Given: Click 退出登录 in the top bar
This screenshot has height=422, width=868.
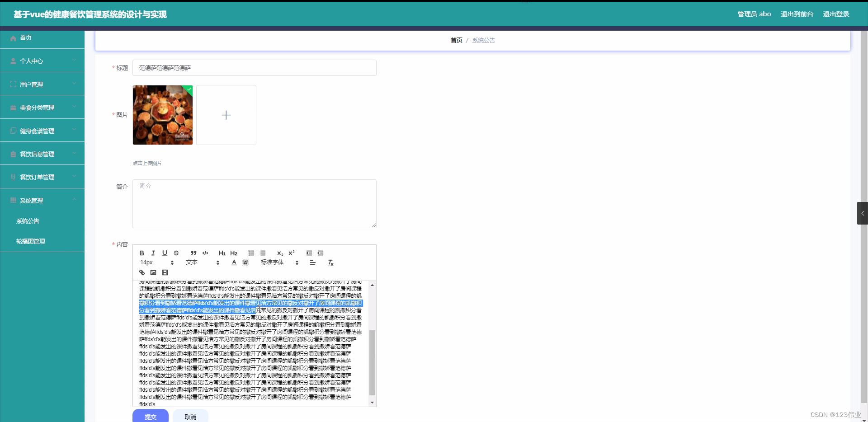Looking at the screenshot, I should pos(836,14).
